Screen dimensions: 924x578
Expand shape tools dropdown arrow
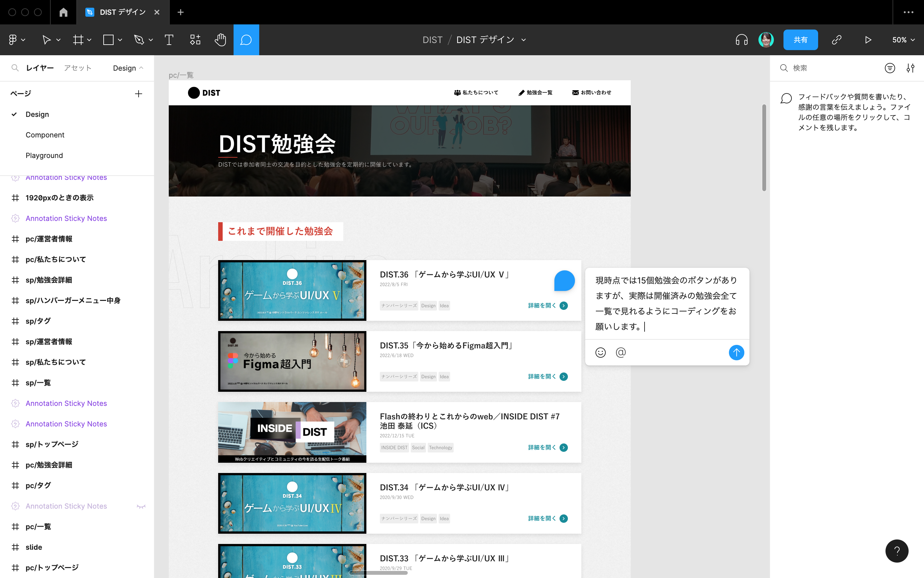(120, 40)
